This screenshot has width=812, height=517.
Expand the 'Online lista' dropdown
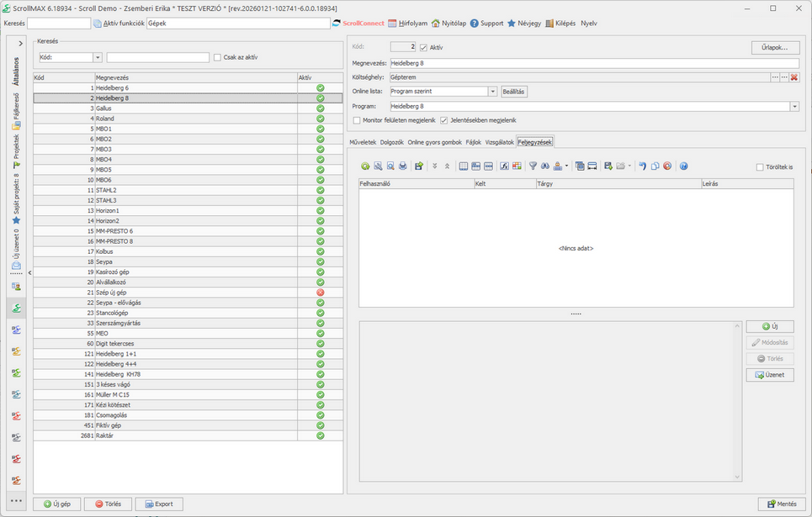pos(493,92)
